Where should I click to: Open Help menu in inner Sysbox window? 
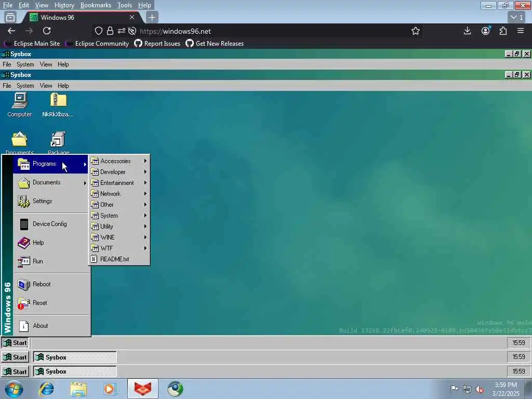63,86
